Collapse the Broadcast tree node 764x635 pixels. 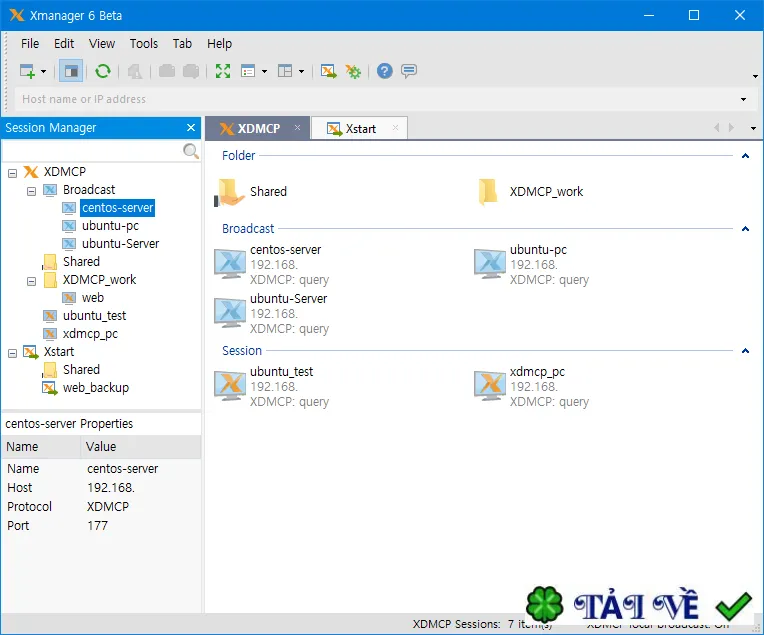pyautogui.click(x=32, y=191)
